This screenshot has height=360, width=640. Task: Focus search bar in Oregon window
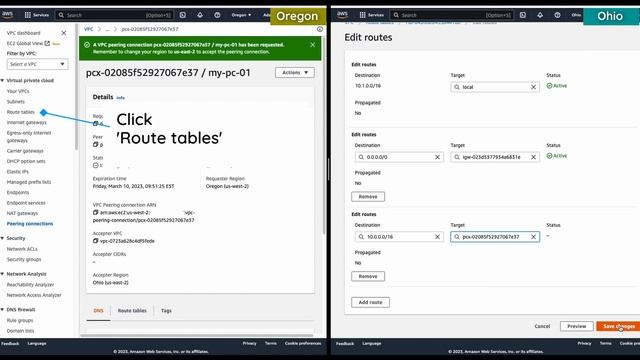point(114,15)
